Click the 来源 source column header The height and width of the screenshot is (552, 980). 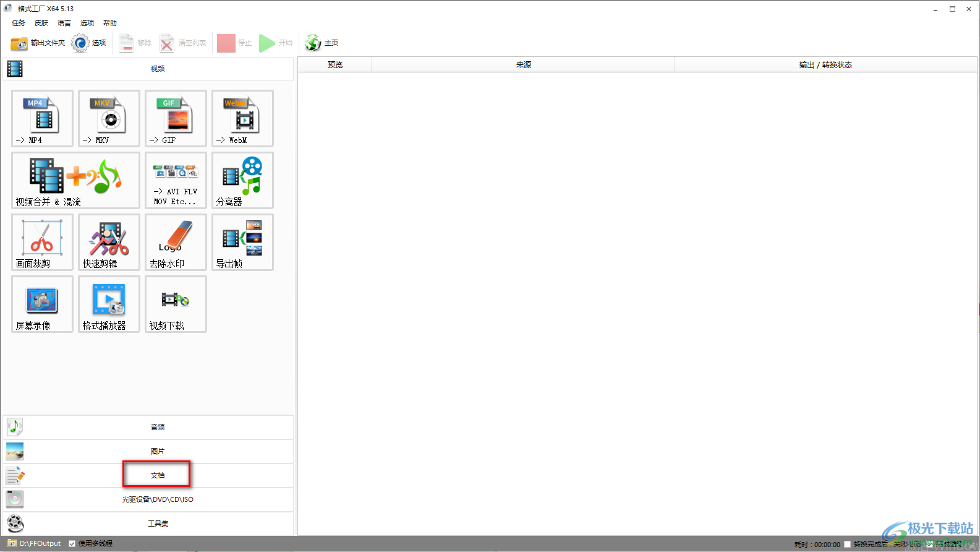(x=524, y=64)
